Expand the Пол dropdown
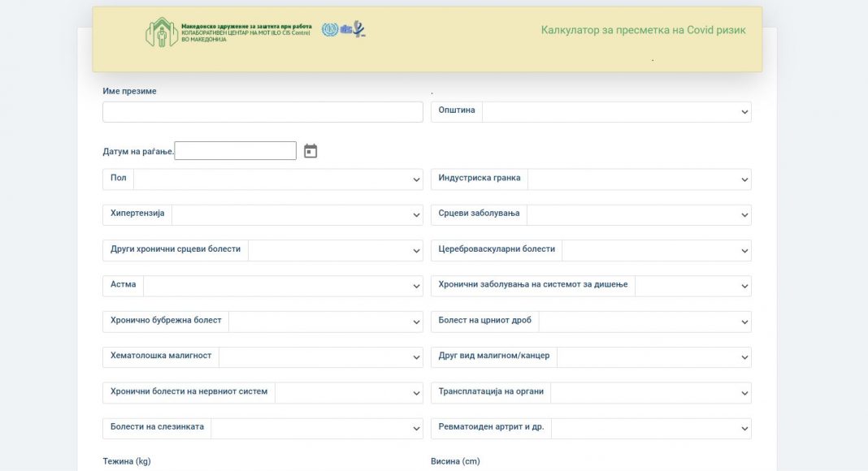The width and height of the screenshot is (868, 471). pyautogui.click(x=278, y=179)
